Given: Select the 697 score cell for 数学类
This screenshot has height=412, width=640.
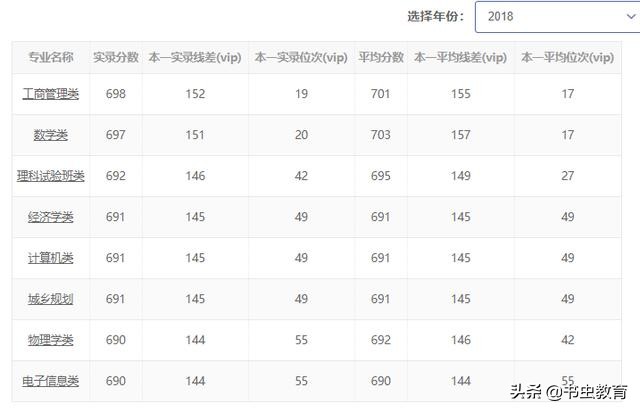Looking at the screenshot, I should click(x=116, y=135).
